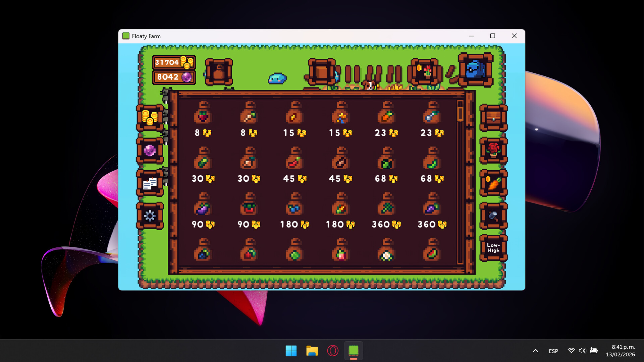Click the blue slime on the grass

[277, 78]
